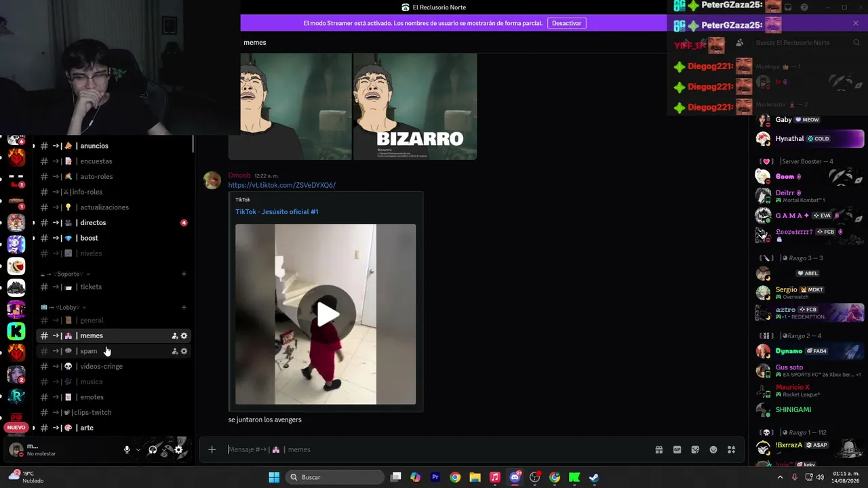Viewport: 868px width, 488px height.
Task: Open the niveles channel
Action: click(x=113, y=253)
